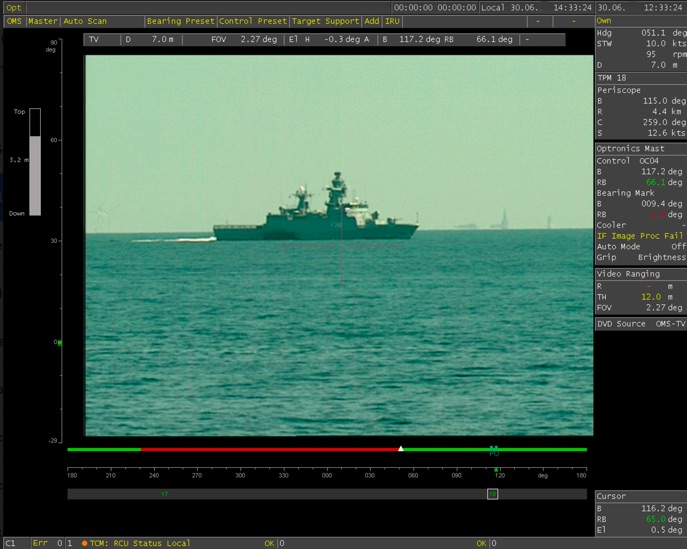Click the 3.2 m mast height label
Screen dimensions: 687x549
pyautogui.click(x=19, y=159)
